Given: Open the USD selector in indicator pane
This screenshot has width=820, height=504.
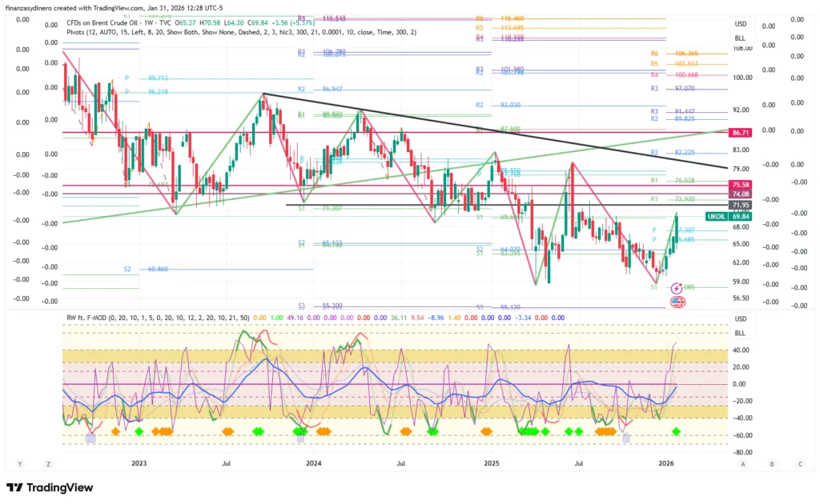Looking at the screenshot, I should click(740, 319).
